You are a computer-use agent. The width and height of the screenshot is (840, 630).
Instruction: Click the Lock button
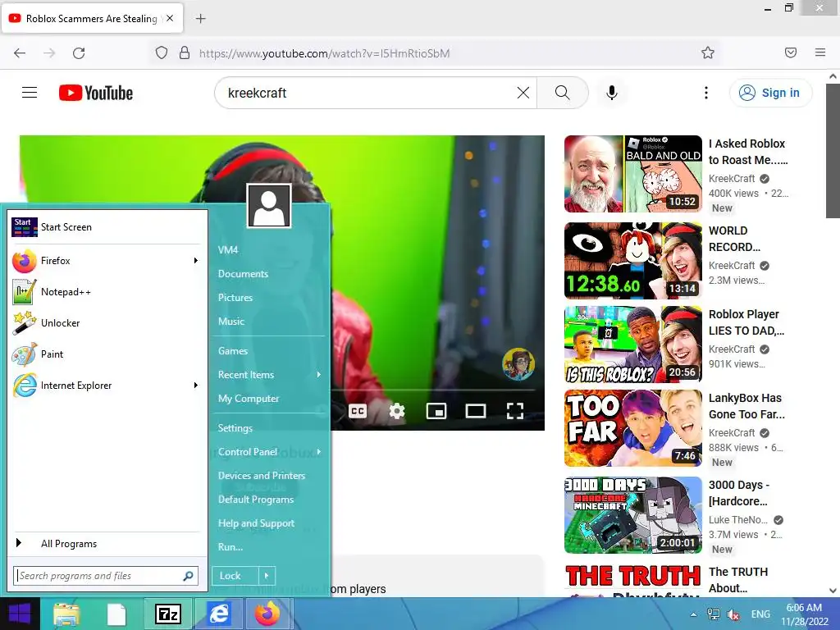pos(235,576)
